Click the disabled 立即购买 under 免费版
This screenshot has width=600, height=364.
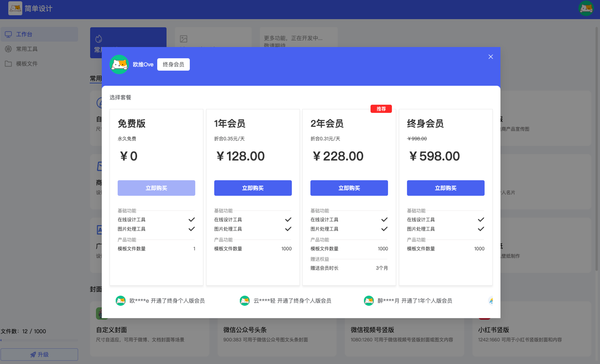pyautogui.click(x=156, y=188)
